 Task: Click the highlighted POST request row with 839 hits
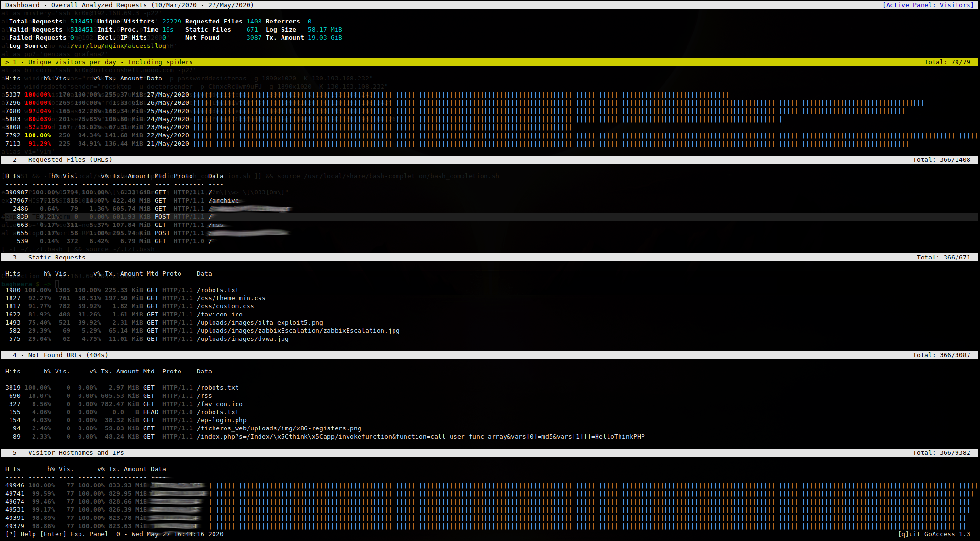tap(162, 217)
